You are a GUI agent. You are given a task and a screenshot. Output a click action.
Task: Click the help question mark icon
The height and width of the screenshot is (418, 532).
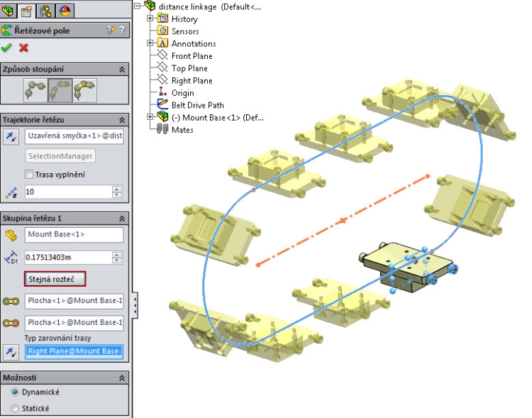click(122, 31)
